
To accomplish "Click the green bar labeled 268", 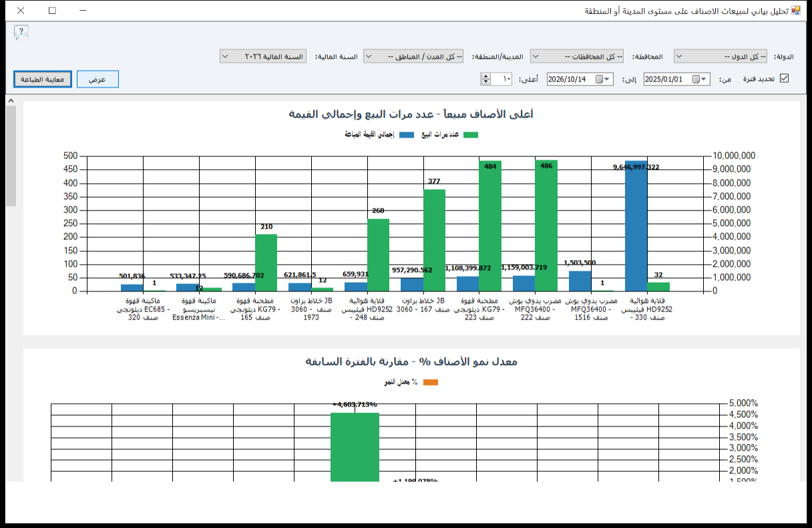I will pos(378,255).
